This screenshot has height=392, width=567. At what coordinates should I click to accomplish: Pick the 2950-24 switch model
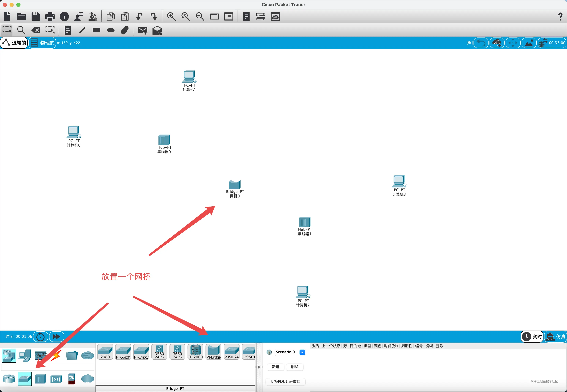click(231, 352)
